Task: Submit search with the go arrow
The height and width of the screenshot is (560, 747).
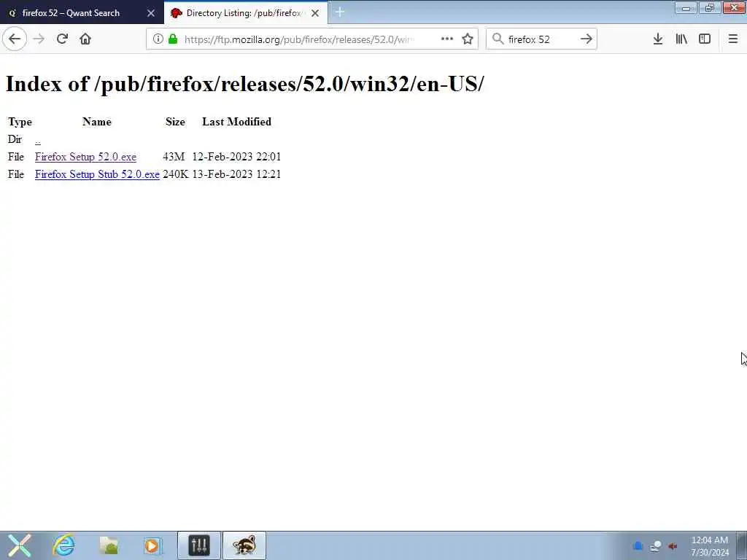Action: tap(587, 39)
